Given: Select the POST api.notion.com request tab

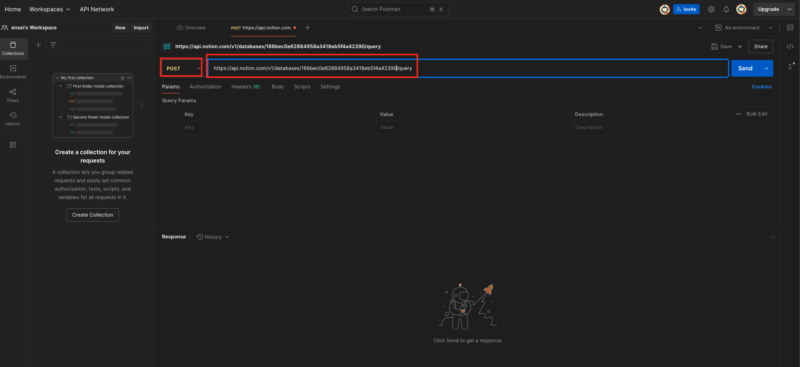Looking at the screenshot, I should point(263,28).
